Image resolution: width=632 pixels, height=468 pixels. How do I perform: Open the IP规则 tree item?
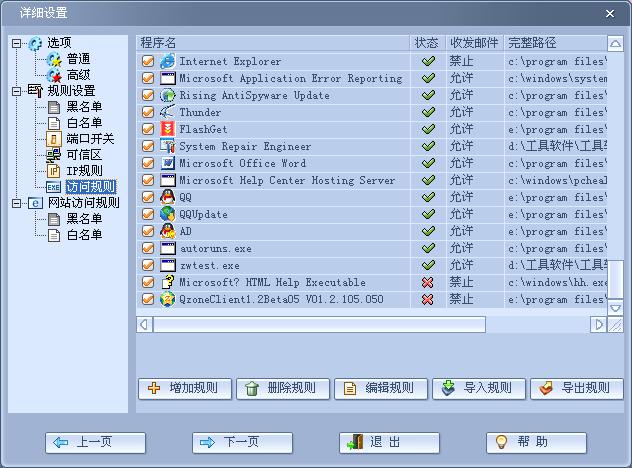(84, 171)
